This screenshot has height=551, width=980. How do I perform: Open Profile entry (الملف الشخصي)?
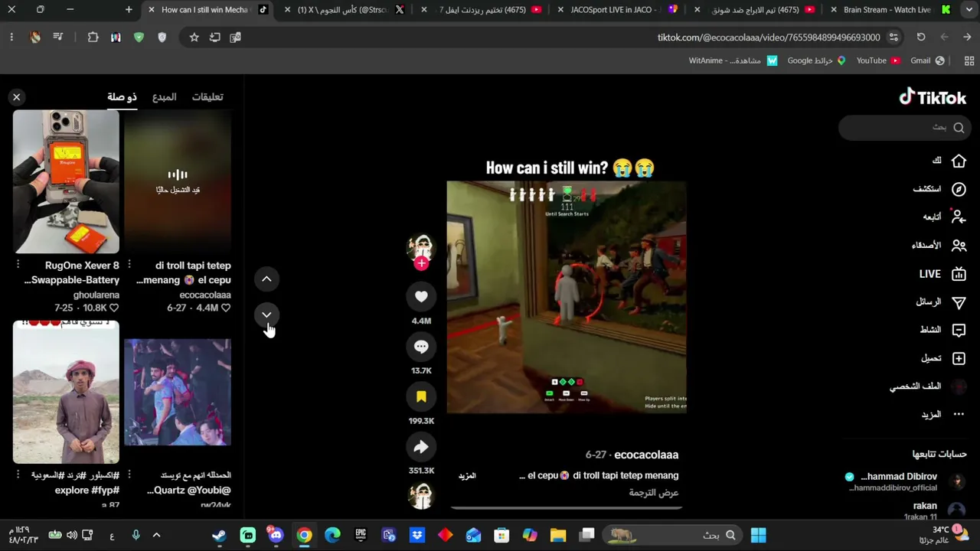927,386
